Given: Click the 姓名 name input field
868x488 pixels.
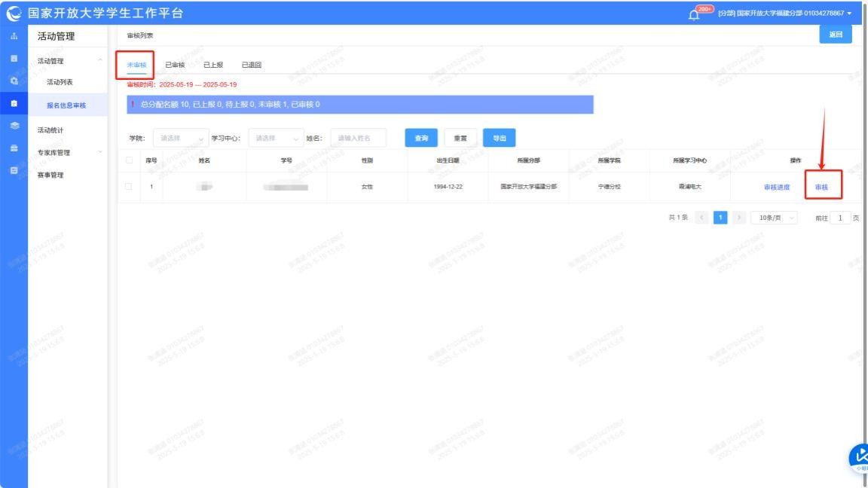Looking at the screenshot, I should 358,139.
